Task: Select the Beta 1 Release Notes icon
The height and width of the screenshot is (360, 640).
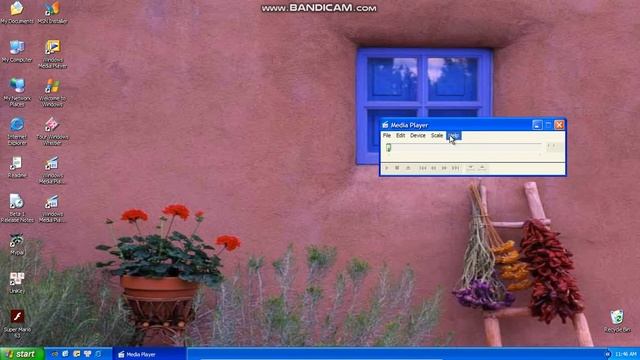Action: pos(17,208)
